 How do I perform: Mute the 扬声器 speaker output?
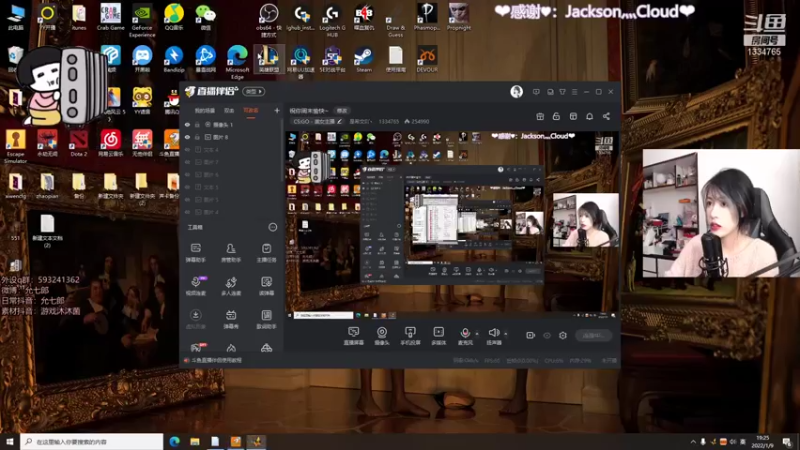(x=493, y=336)
